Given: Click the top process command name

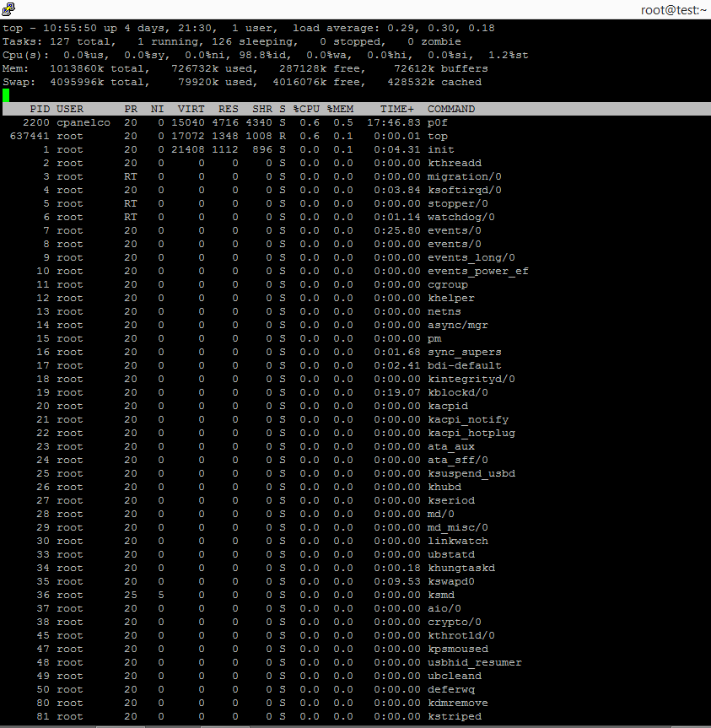Looking at the screenshot, I should 438,136.
